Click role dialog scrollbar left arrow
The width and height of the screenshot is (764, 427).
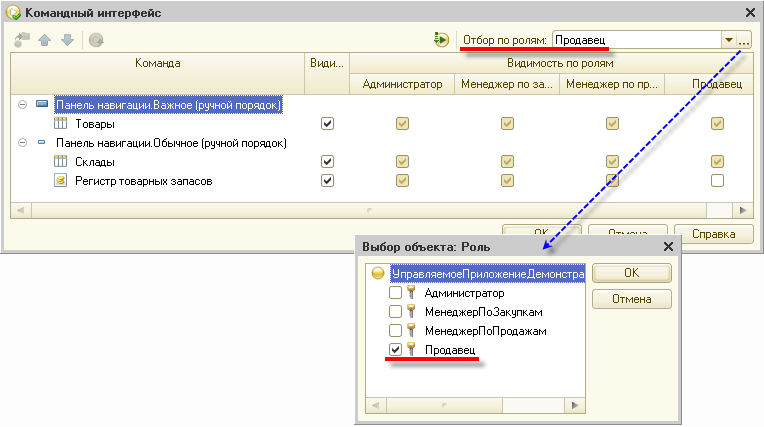376,405
